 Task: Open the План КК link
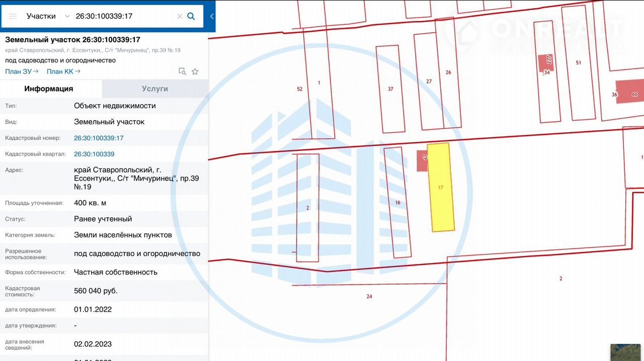pyautogui.click(x=63, y=71)
